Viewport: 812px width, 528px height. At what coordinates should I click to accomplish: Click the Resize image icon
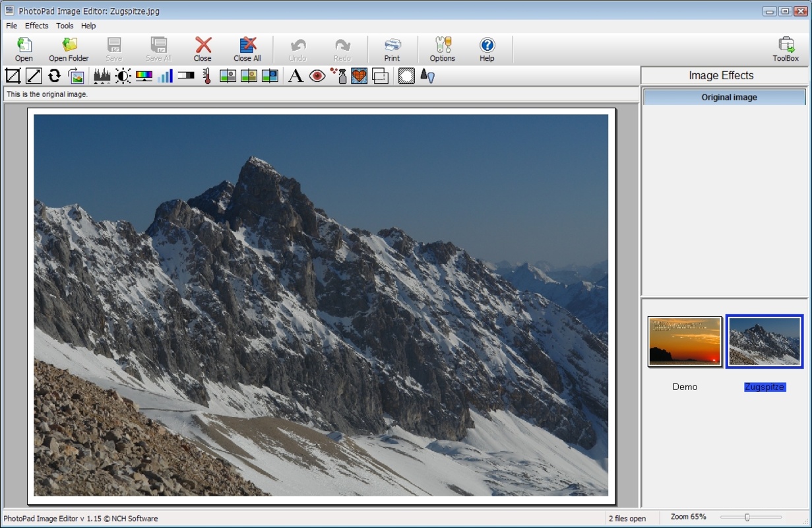[x=34, y=76]
